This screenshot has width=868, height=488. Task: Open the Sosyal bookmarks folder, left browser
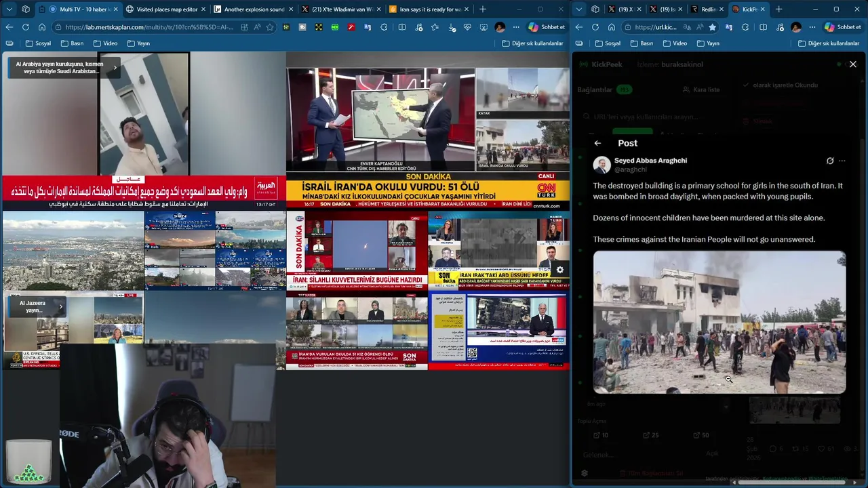click(x=37, y=43)
